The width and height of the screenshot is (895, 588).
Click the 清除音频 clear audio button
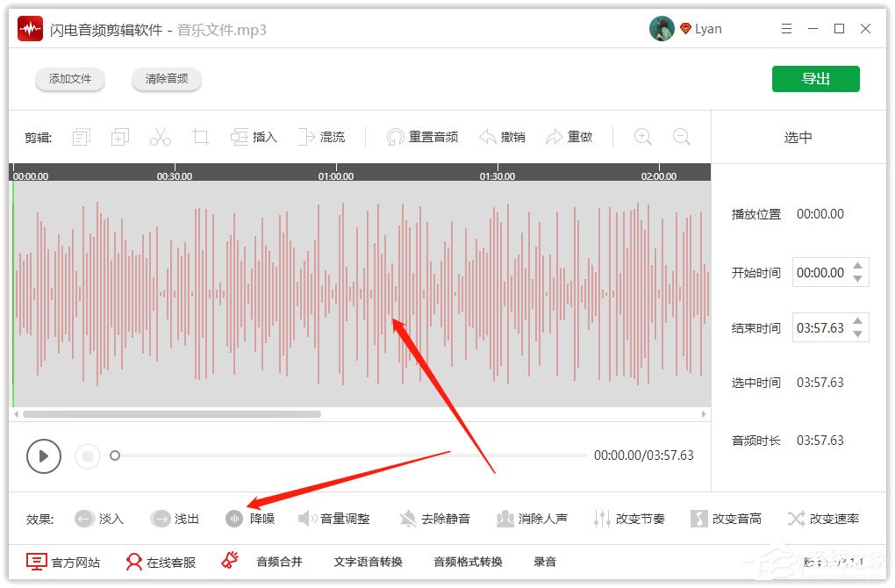tap(166, 78)
